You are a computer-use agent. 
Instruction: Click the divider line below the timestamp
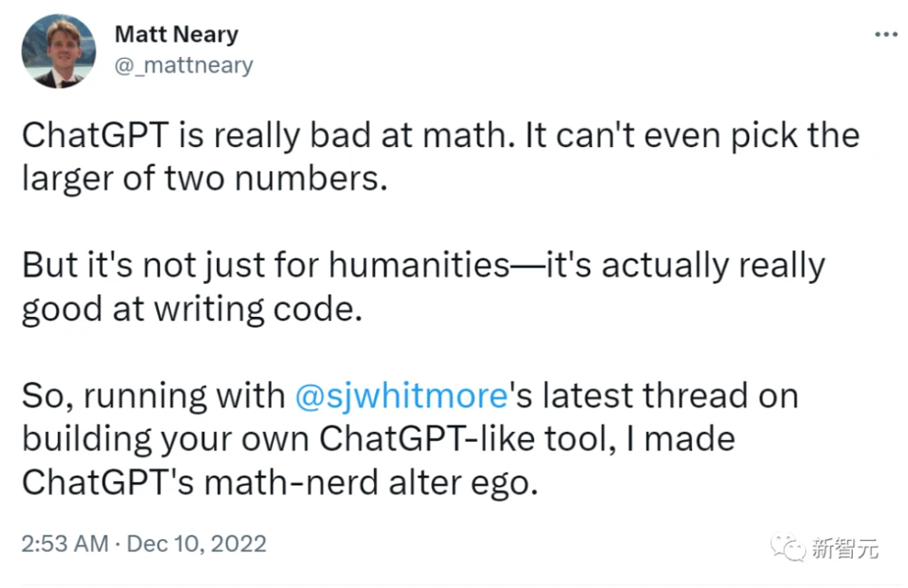(x=454, y=585)
